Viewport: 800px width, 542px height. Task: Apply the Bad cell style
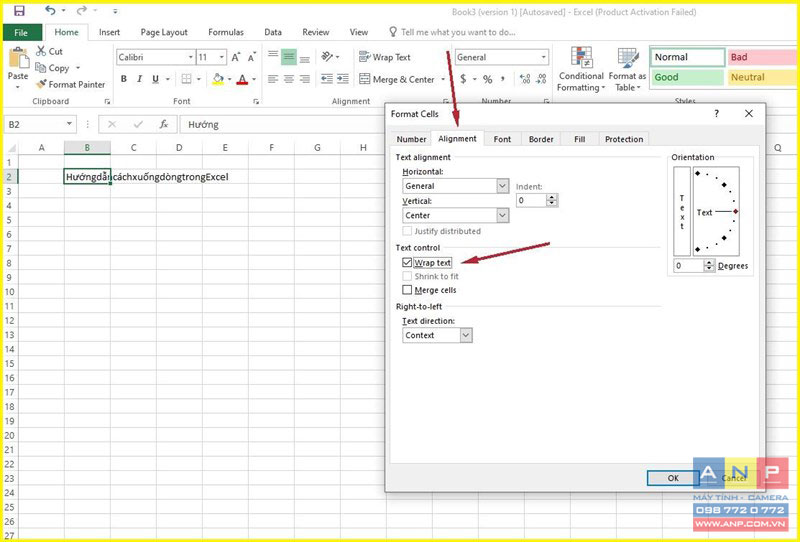point(762,57)
